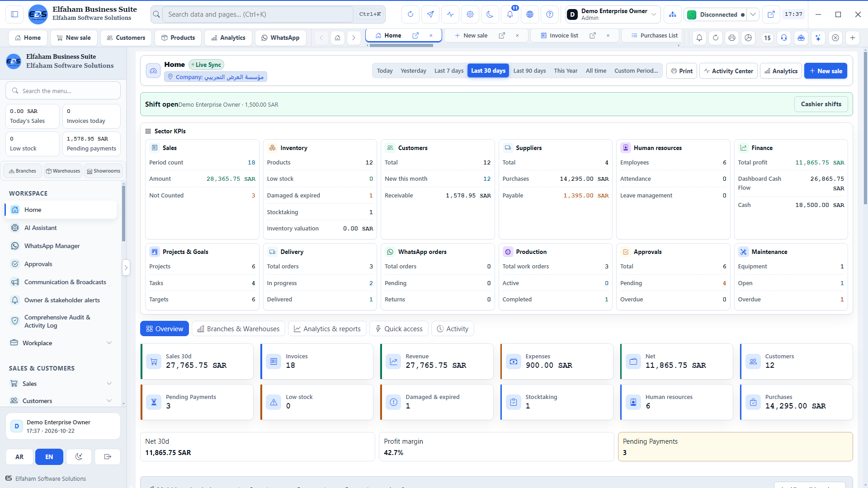Click the printer icon in tab toolbar
Viewport: 868px width, 488px height.
pyautogui.click(x=732, y=38)
